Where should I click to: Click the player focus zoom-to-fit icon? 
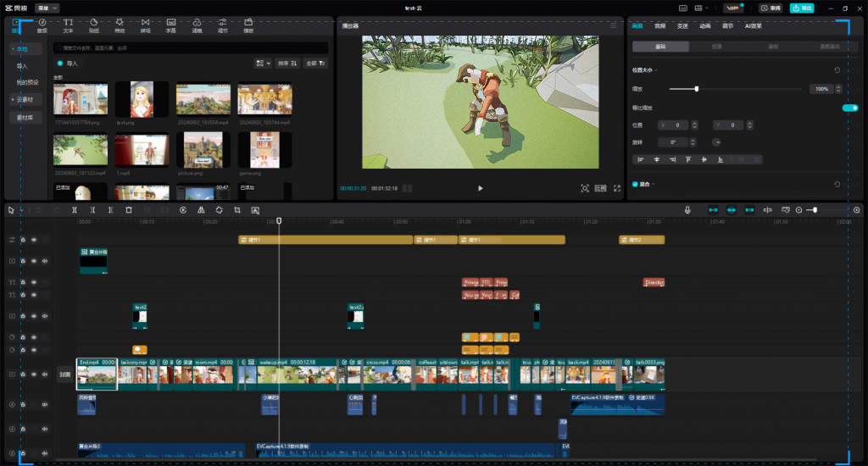coord(585,188)
